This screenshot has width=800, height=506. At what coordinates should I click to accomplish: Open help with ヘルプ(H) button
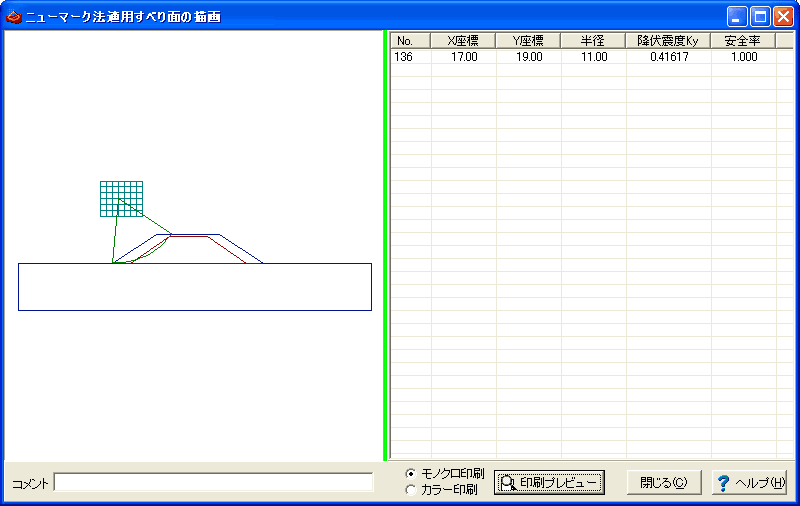[x=749, y=483]
